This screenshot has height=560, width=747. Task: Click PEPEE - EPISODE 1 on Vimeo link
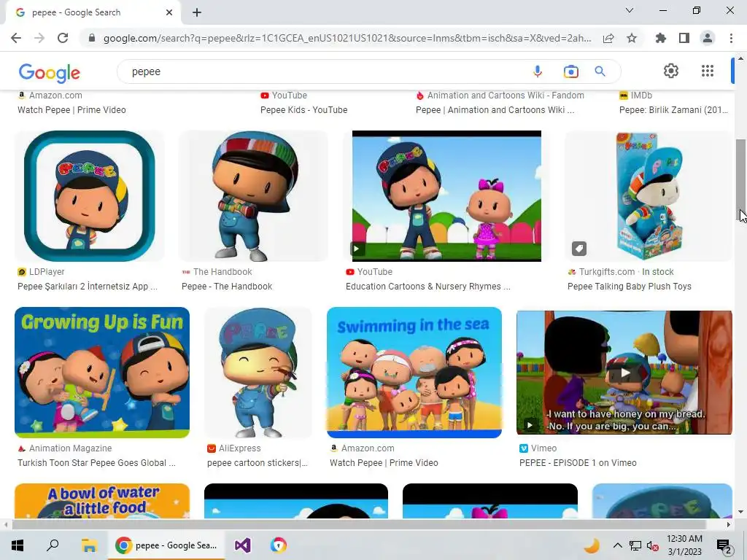pos(578,463)
